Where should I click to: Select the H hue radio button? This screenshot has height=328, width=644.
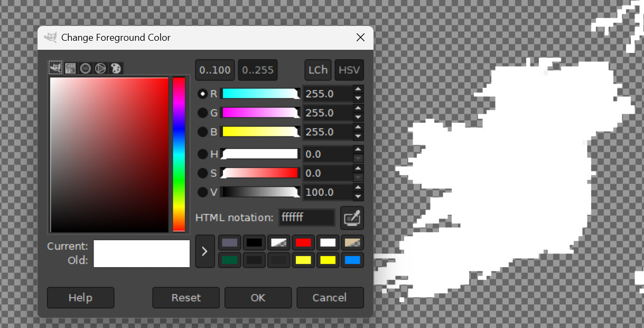click(202, 154)
